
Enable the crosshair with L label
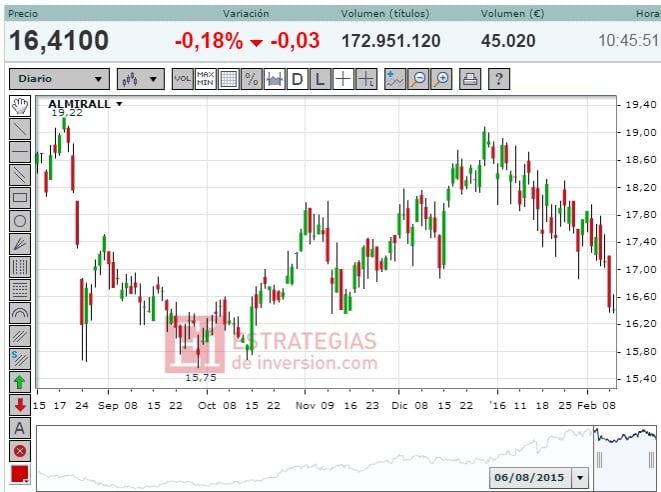tap(366, 79)
